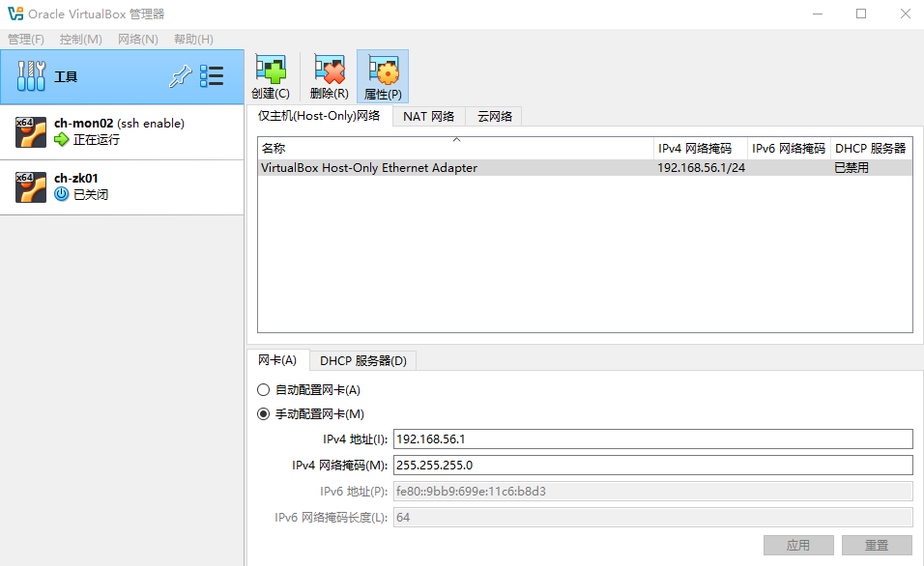The image size is (924, 566).
Task: Click the blue powered-off status icon
Action: tap(61, 194)
